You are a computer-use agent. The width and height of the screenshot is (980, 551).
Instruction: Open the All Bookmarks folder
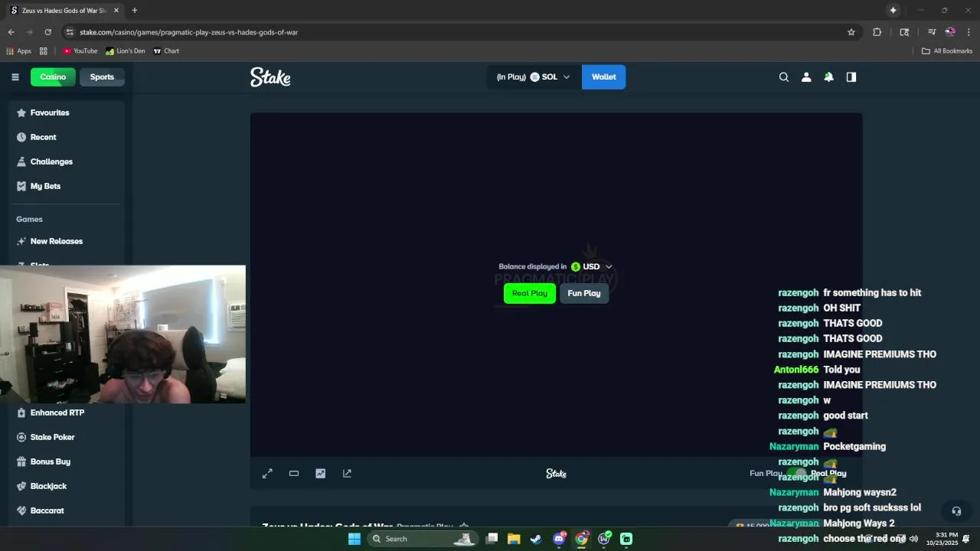coord(947,51)
